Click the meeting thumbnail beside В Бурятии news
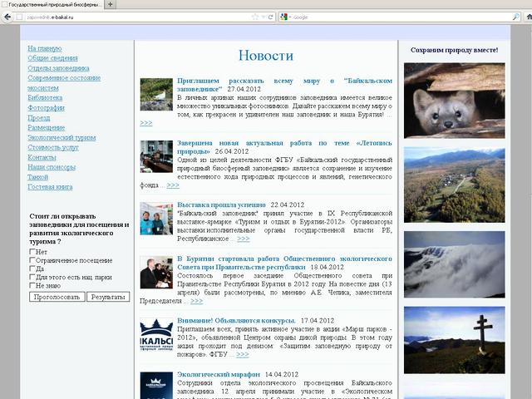 point(156,273)
